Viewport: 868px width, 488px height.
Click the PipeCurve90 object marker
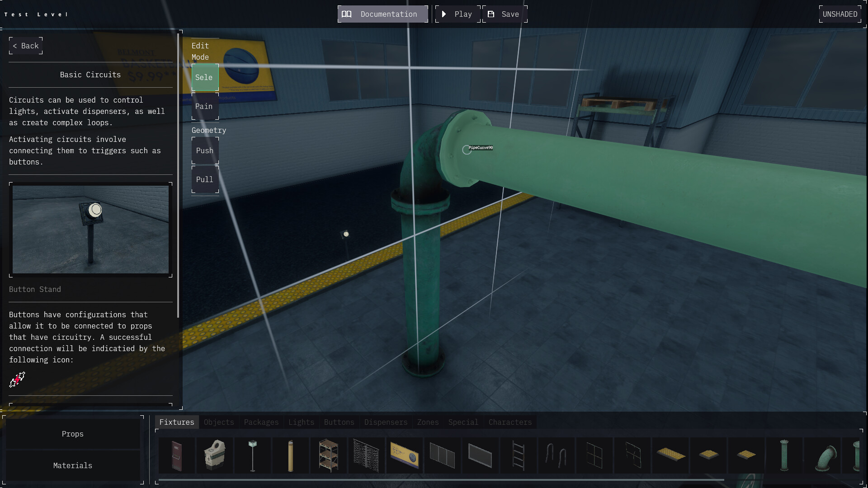pos(467,150)
